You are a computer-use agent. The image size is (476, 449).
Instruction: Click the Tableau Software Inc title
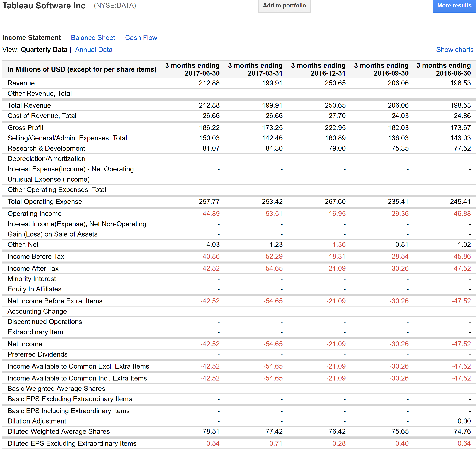click(x=44, y=6)
